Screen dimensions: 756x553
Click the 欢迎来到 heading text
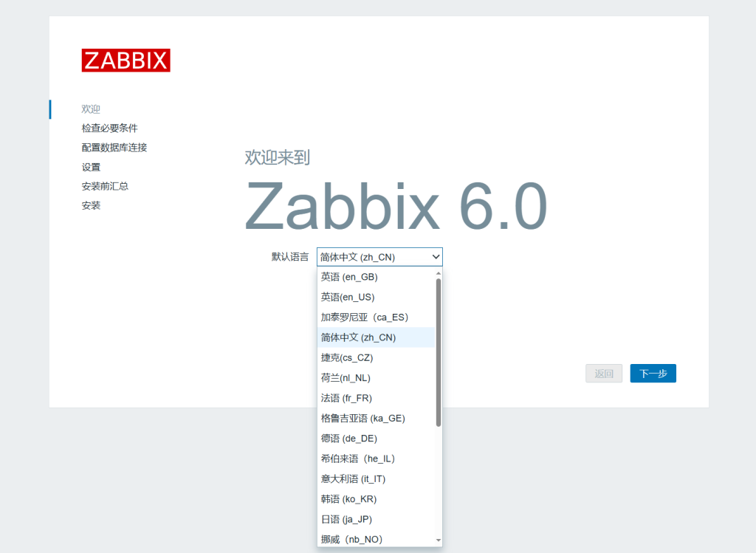tap(278, 158)
